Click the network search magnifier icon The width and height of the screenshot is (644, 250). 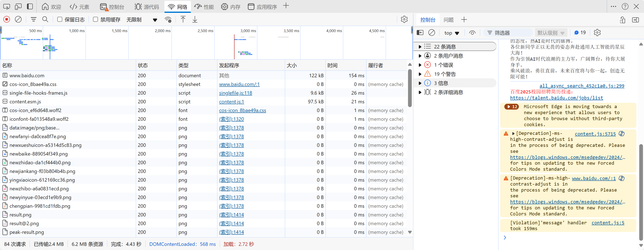pos(45,19)
